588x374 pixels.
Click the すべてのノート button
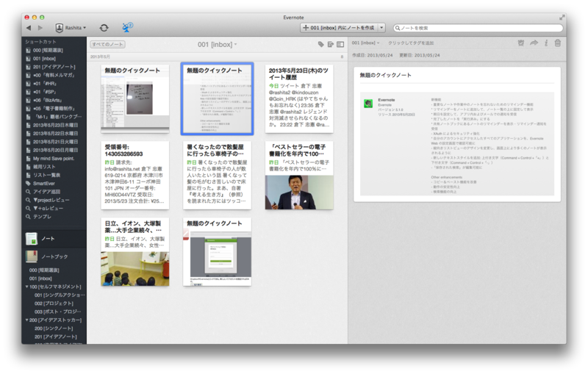tap(107, 44)
